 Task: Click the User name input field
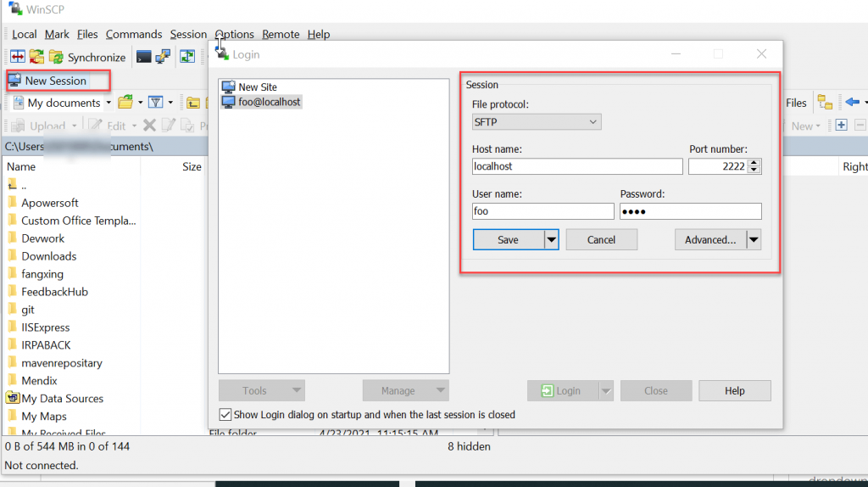543,211
